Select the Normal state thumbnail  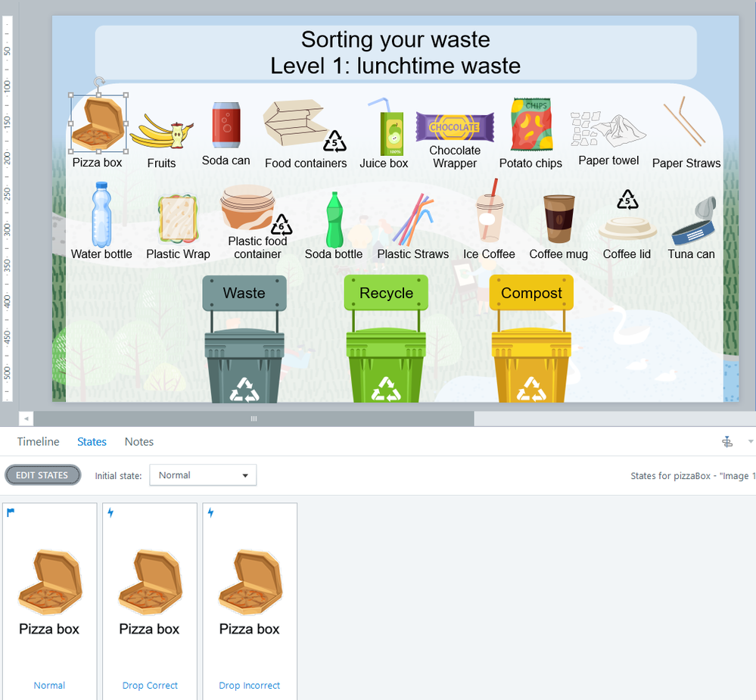tap(49, 601)
